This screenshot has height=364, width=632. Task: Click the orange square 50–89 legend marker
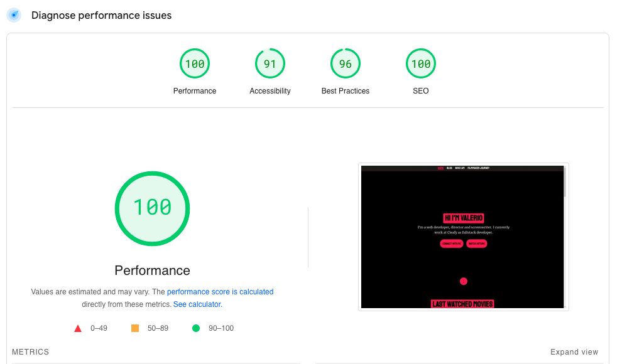[x=135, y=328]
